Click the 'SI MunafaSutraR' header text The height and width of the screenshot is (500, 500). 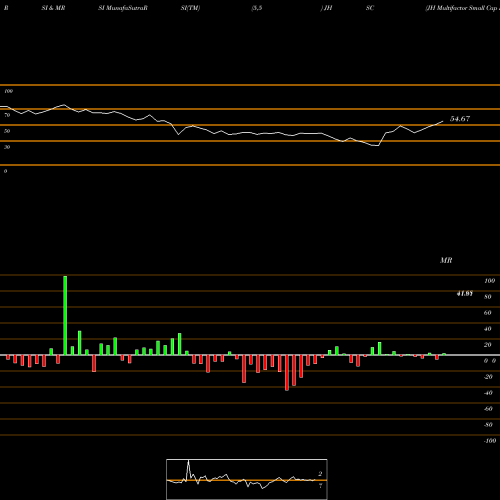[x=123, y=8]
